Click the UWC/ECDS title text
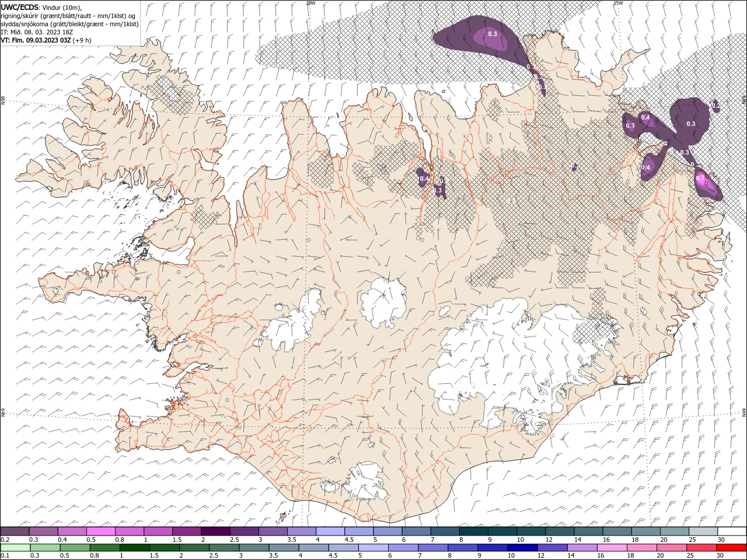 [x=20, y=7]
